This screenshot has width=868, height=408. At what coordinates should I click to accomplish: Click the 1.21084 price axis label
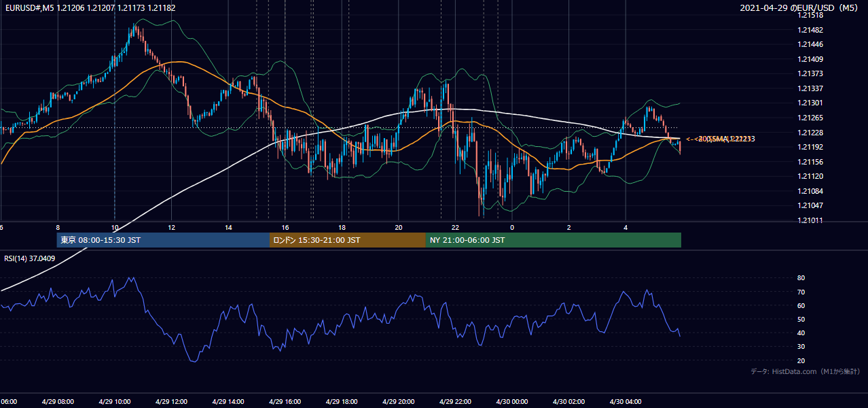point(811,191)
